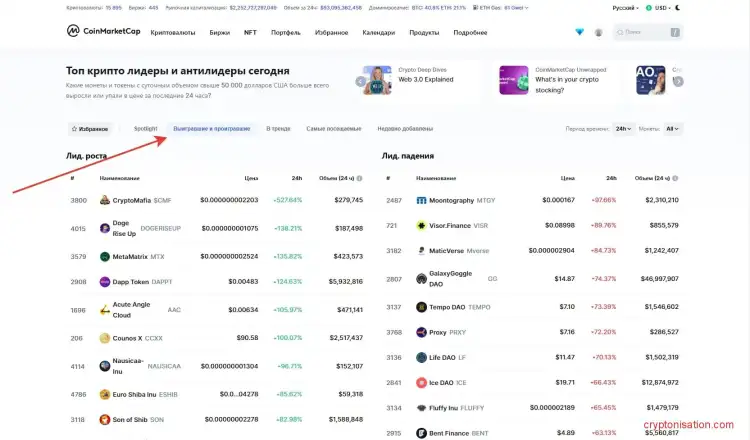Click the 445 exchanges count link
Screen dimensions: 750x440
pyautogui.click(x=153, y=8)
